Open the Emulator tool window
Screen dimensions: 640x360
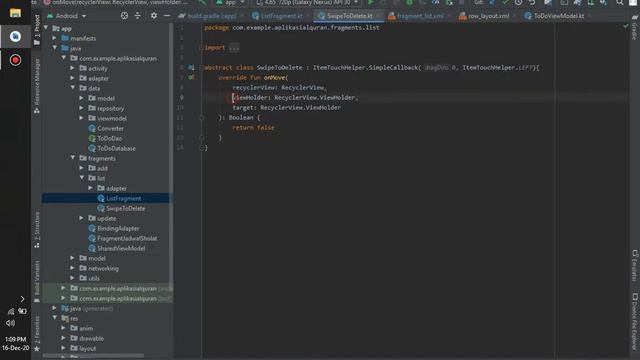pos(635,265)
